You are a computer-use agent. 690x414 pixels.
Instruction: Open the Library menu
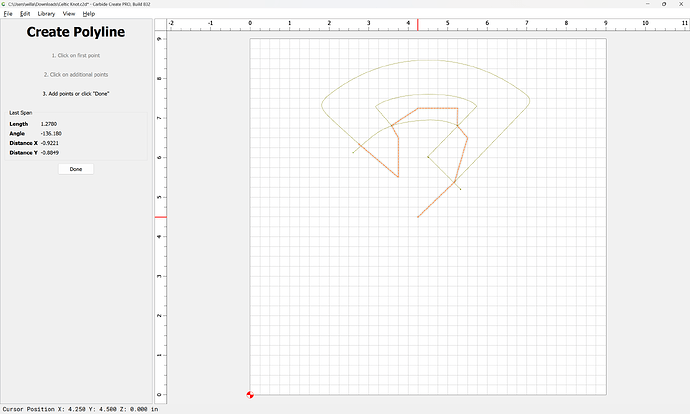(46, 14)
